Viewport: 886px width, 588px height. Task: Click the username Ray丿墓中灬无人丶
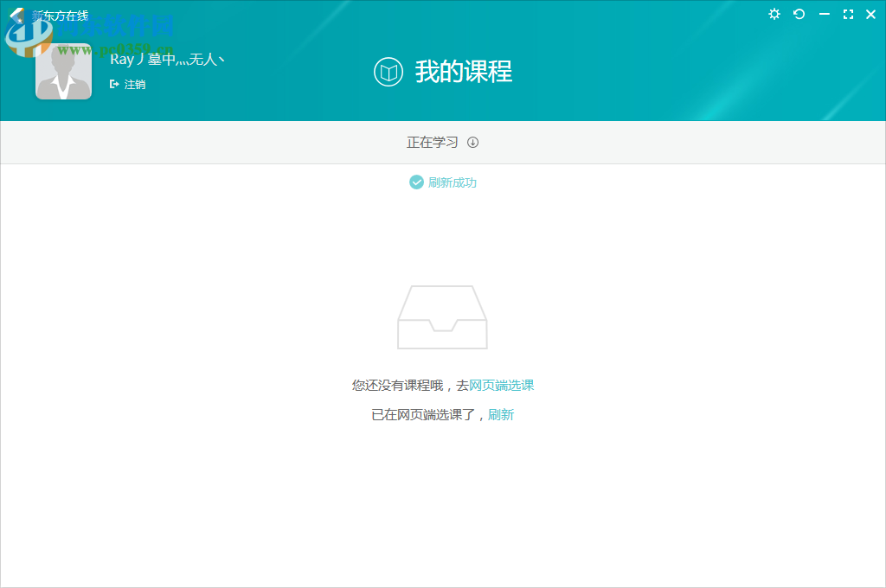tap(166, 58)
